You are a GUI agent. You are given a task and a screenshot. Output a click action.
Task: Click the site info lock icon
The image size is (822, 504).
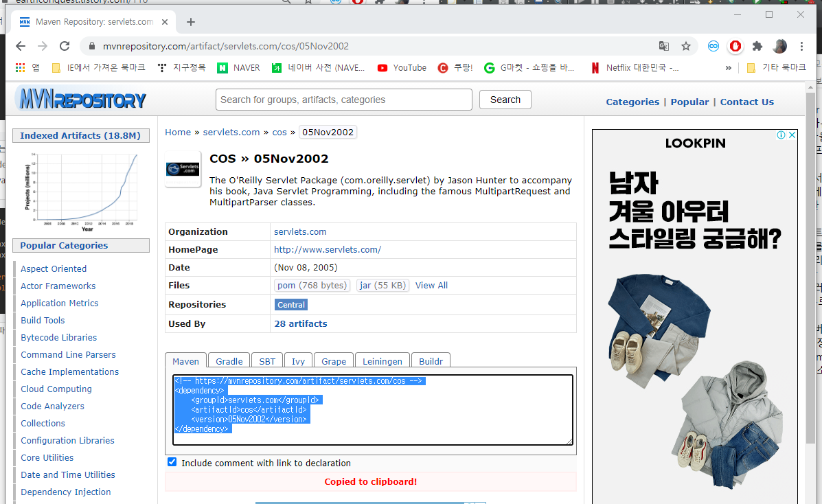[x=92, y=46]
